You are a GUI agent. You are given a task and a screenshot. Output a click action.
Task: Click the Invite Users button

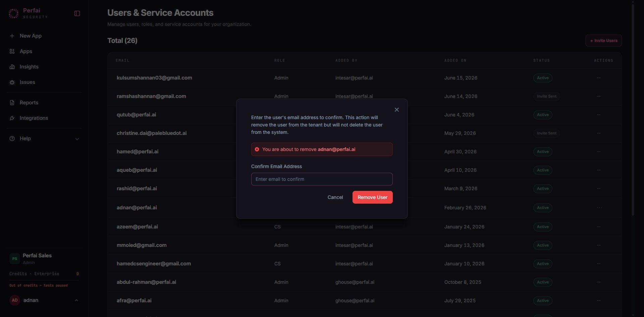(603, 41)
